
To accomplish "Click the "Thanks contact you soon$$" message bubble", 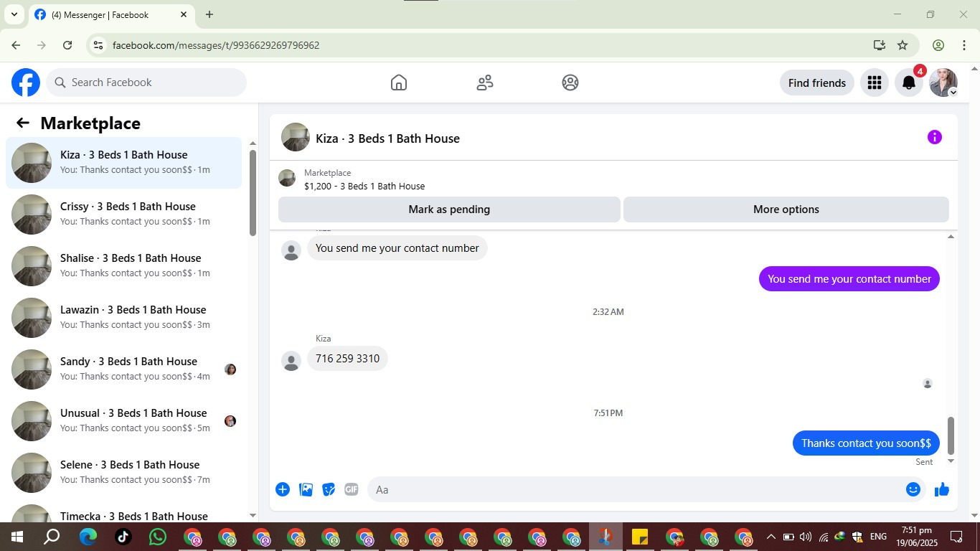I will click(866, 443).
